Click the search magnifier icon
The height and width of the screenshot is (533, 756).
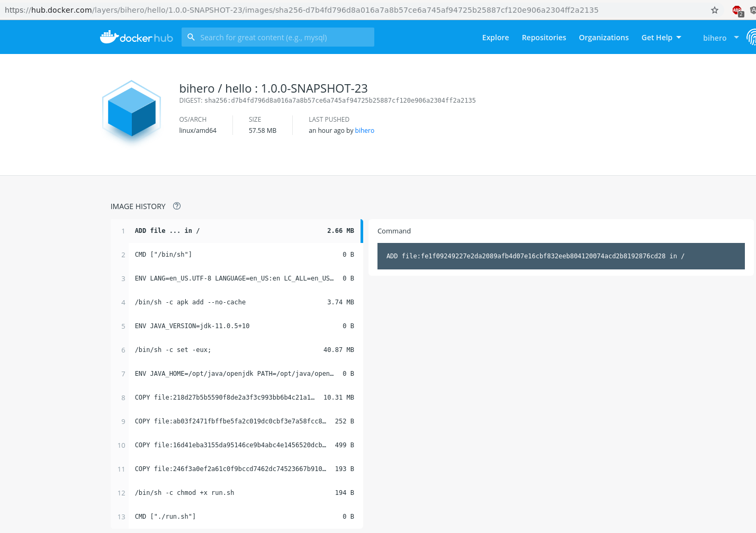point(191,37)
